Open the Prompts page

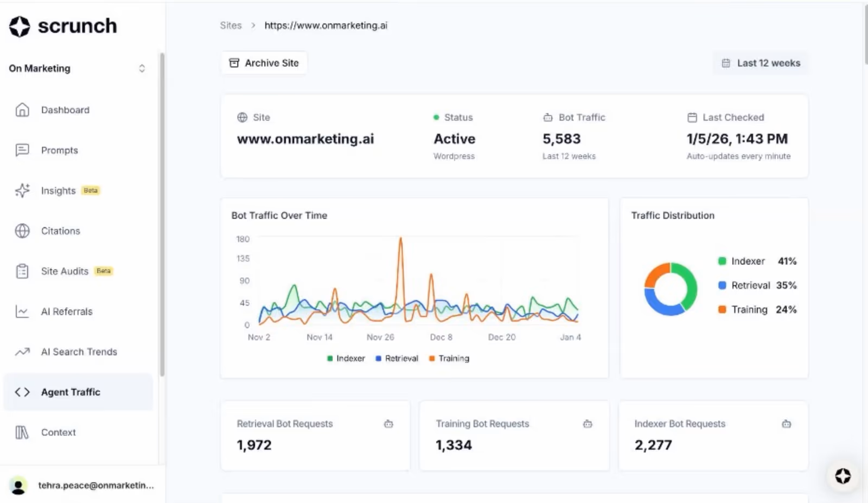tap(78, 150)
